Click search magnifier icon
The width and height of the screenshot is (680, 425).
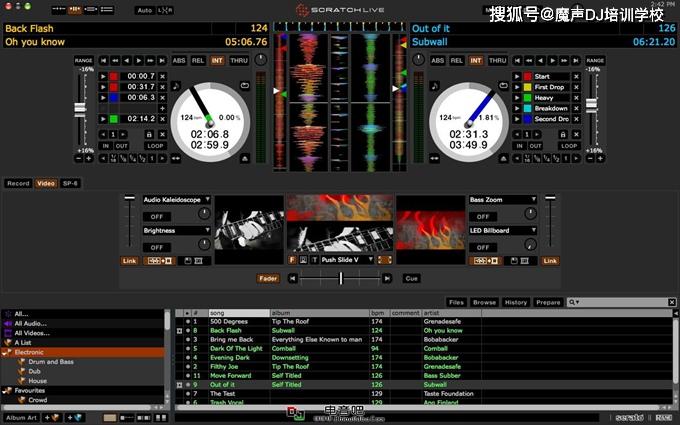[573, 302]
